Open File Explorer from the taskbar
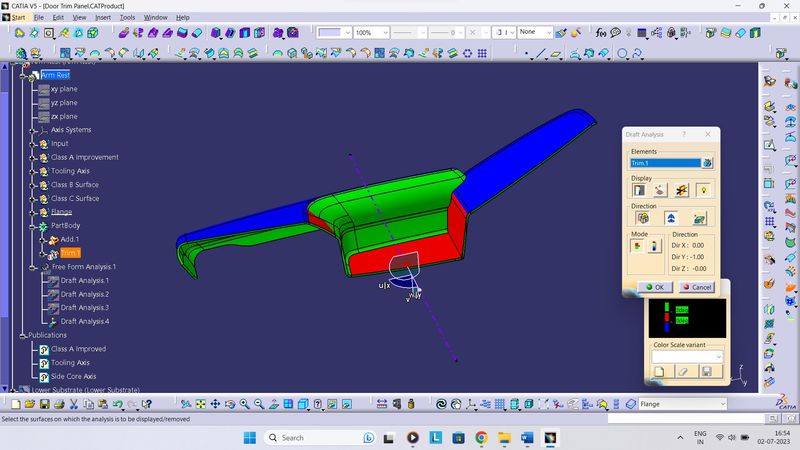This screenshot has height=450, width=800. coord(504,438)
